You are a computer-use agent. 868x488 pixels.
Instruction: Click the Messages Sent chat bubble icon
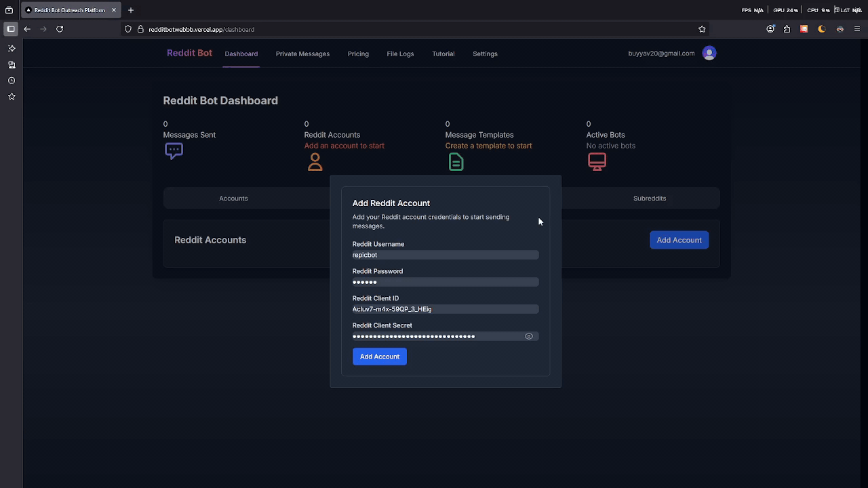174,150
